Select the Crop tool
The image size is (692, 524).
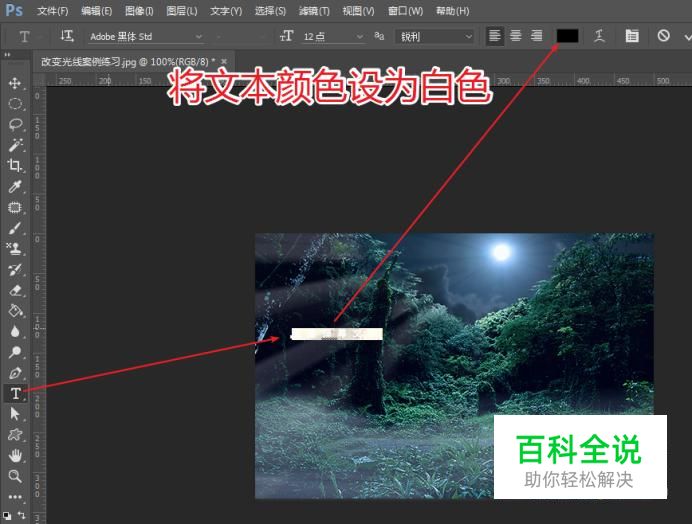click(x=15, y=166)
